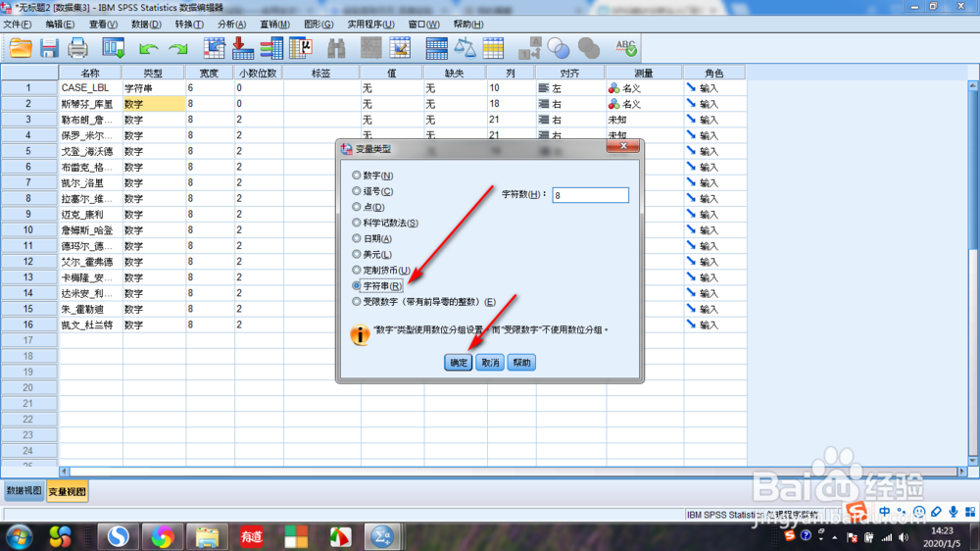Click the 输入 role cell in row 10
This screenshot has width=980, height=551.
click(714, 230)
